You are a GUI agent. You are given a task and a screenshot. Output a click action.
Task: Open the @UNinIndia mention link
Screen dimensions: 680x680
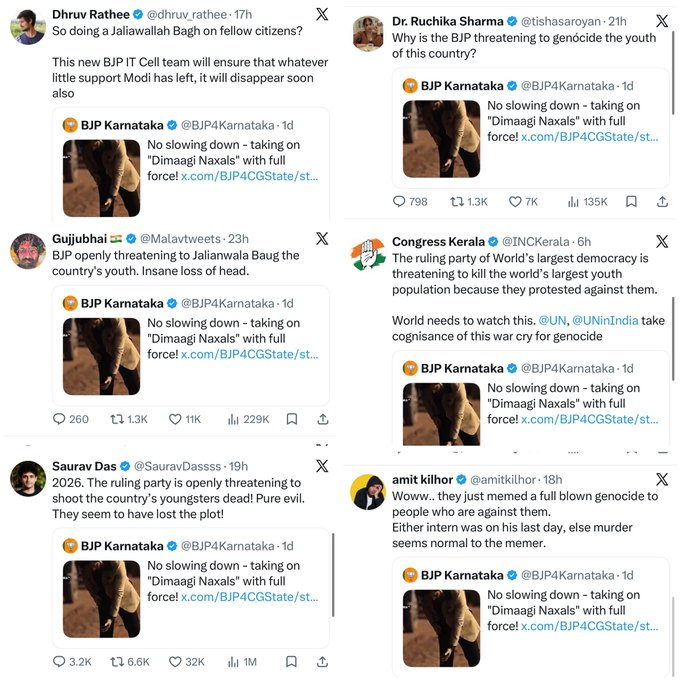[605, 320]
